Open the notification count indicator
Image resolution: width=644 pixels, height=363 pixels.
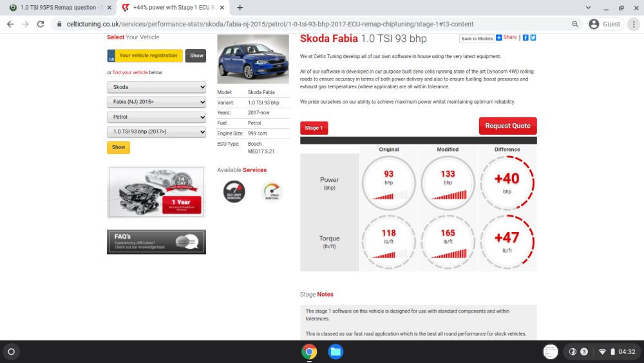(x=584, y=351)
